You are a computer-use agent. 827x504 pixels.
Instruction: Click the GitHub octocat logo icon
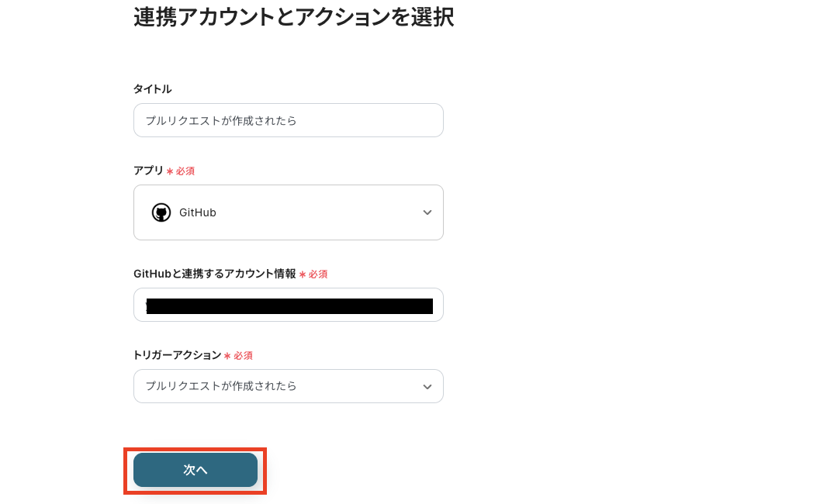161,212
